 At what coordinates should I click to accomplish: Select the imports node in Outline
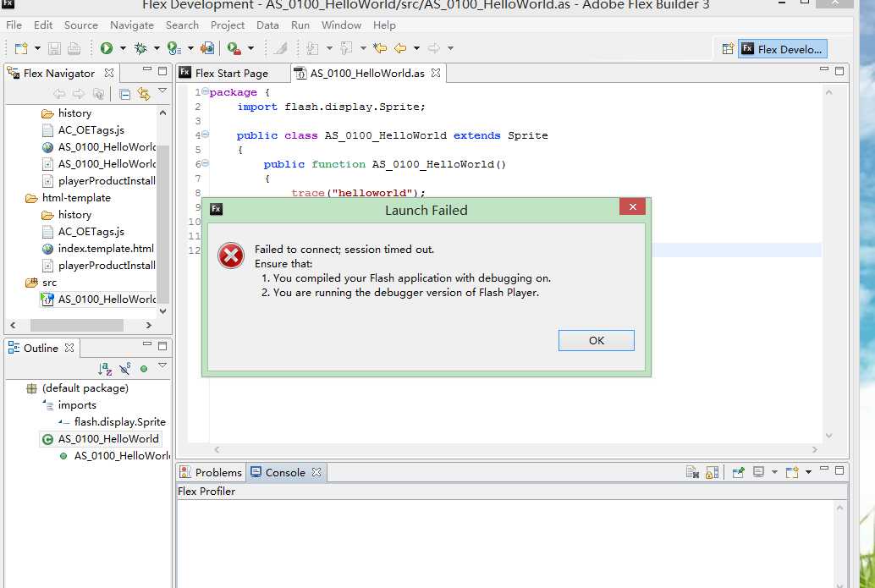pos(77,405)
